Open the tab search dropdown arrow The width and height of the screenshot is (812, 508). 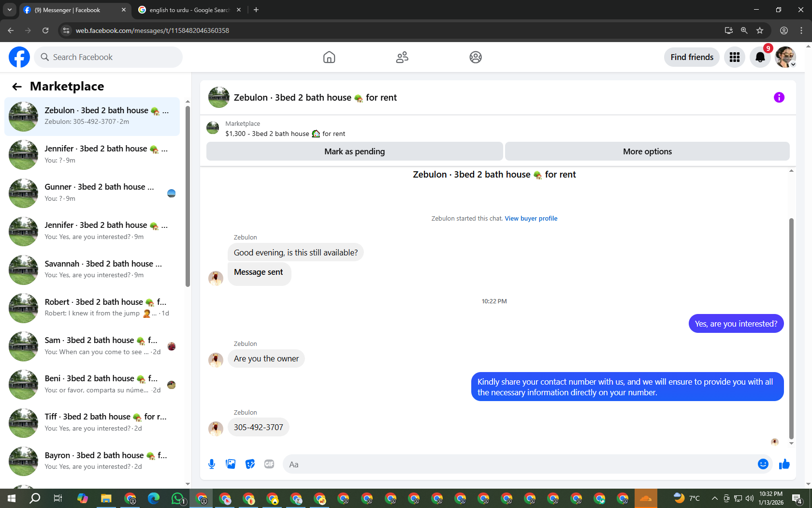10,10
